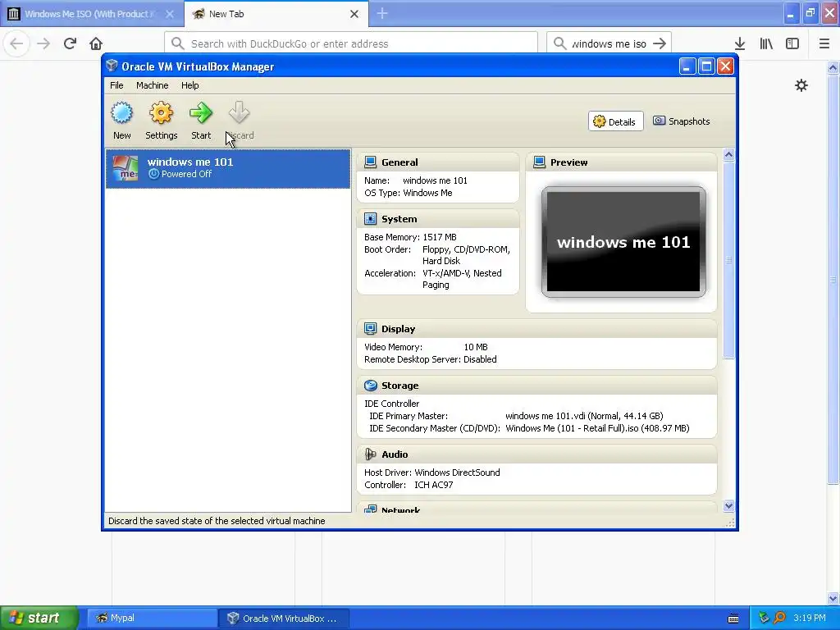The width and height of the screenshot is (840, 630).
Task: Click the tray icon left of the magnifier
Action: click(764, 618)
